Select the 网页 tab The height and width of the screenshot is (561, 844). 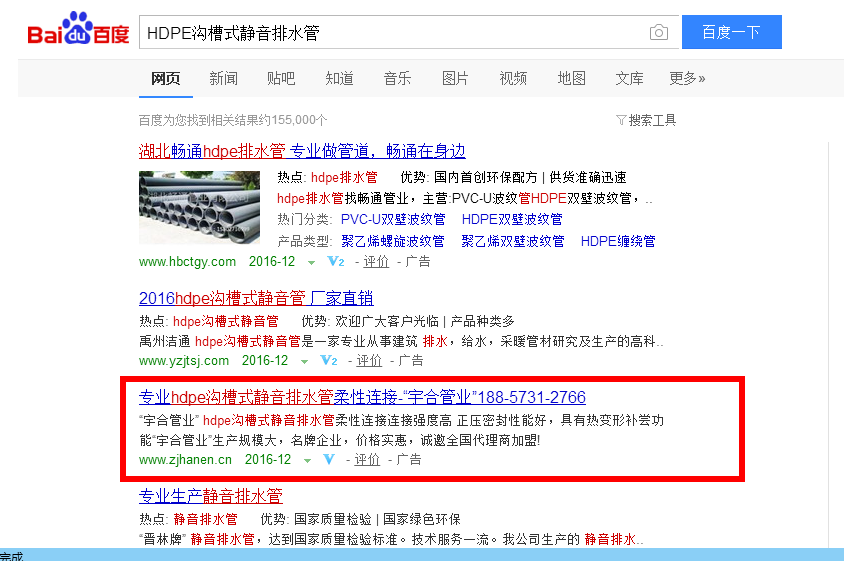[165, 79]
